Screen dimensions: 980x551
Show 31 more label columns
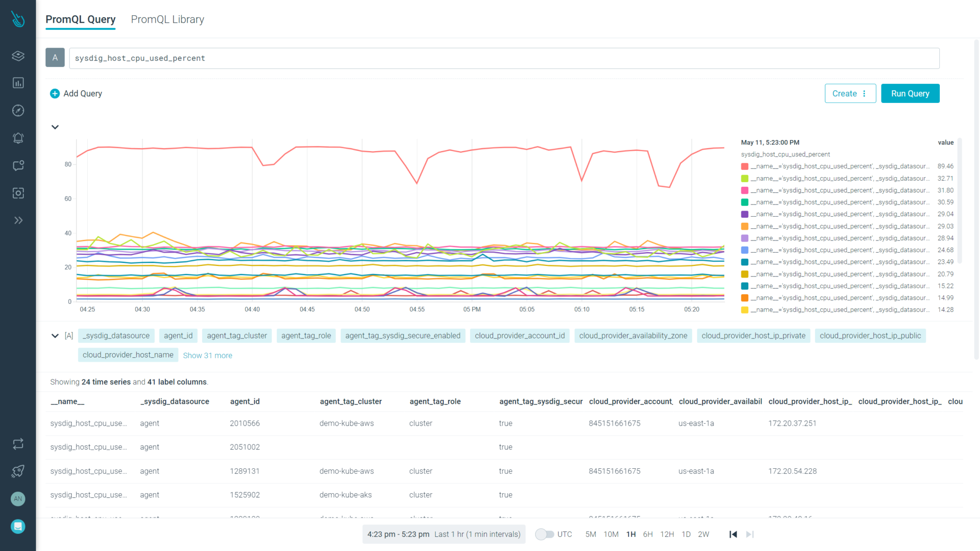207,355
